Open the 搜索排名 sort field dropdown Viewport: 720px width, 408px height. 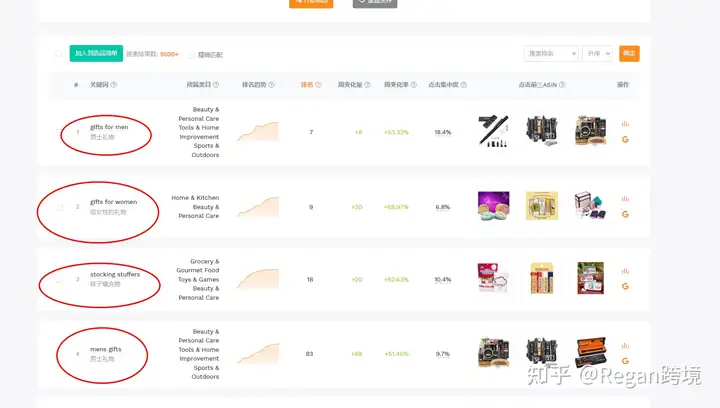[551, 54]
